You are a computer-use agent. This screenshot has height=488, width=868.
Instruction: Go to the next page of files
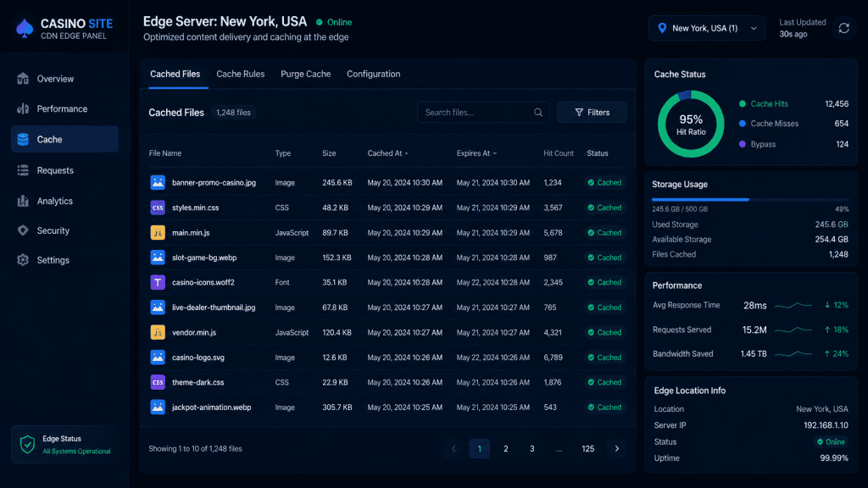[x=617, y=449]
